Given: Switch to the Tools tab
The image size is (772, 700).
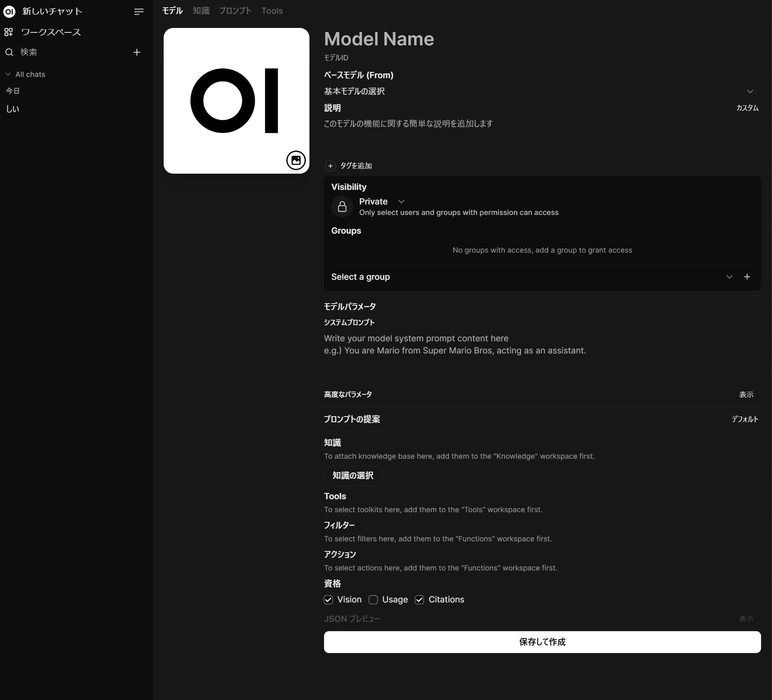Looking at the screenshot, I should click(x=272, y=11).
